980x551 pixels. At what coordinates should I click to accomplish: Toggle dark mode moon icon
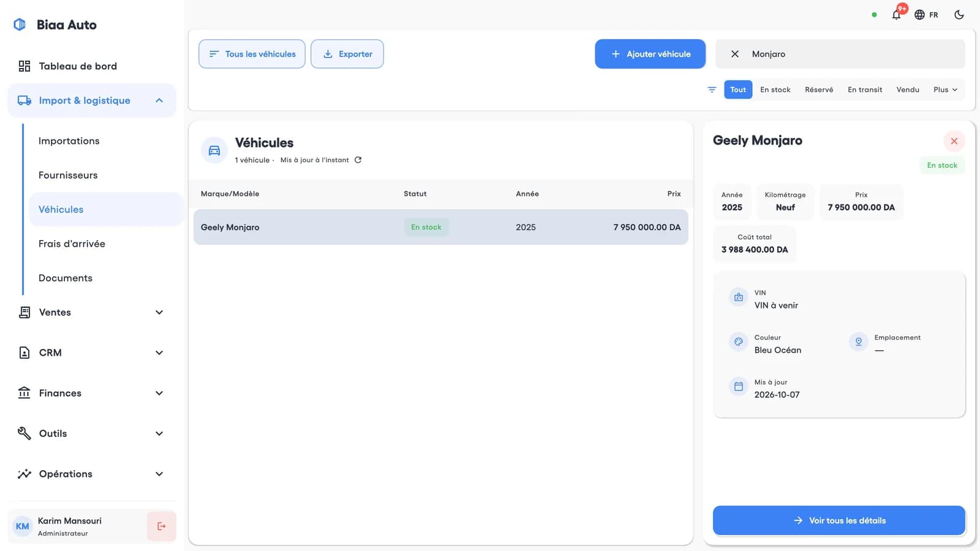click(959, 15)
